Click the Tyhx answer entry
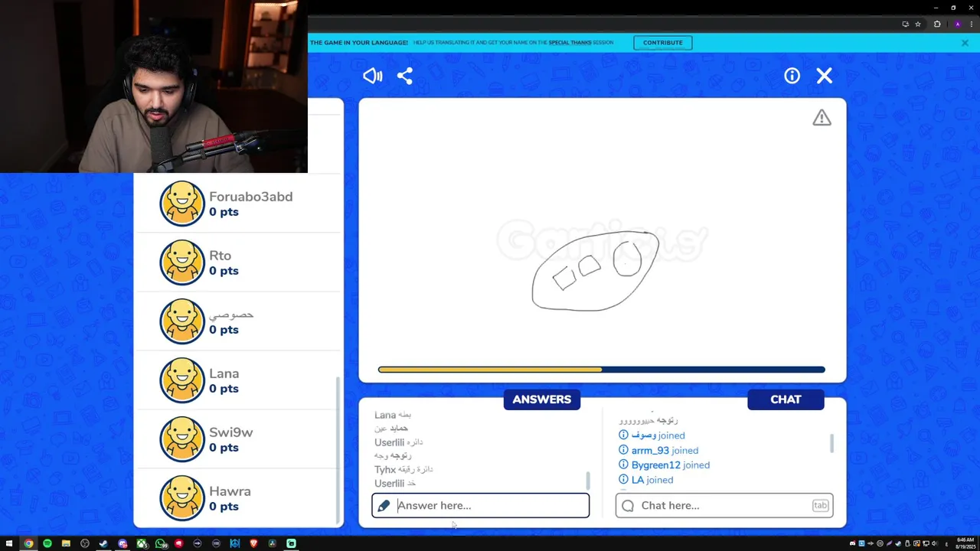The height and width of the screenshot is (551, 980). pos(403,469)
